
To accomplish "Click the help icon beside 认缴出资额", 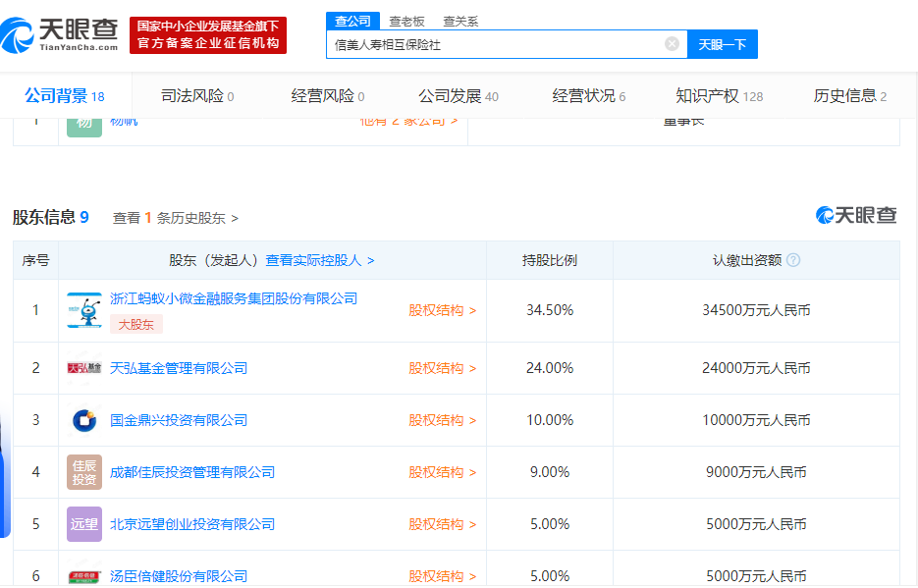I will point(793,260).
